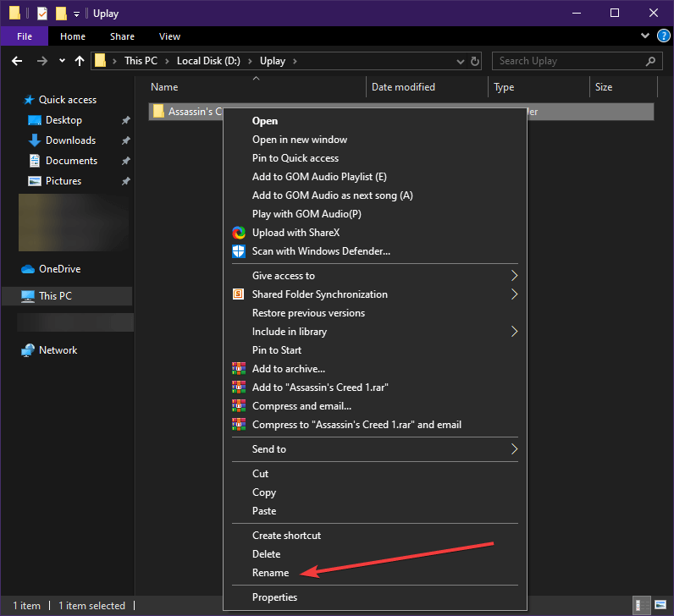Choose Pin to Quick access
Viewport: 674px width, 616px height.
[296, 158]
